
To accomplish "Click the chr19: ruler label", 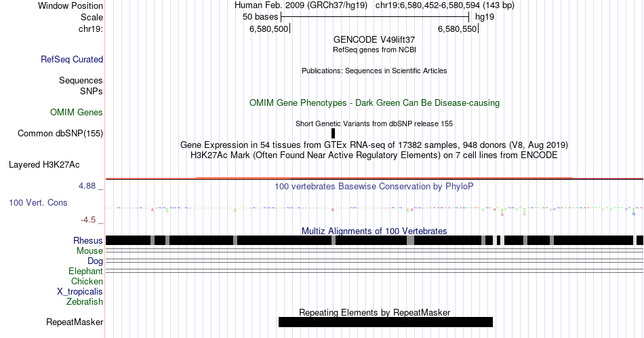I will tap(91, 29).
